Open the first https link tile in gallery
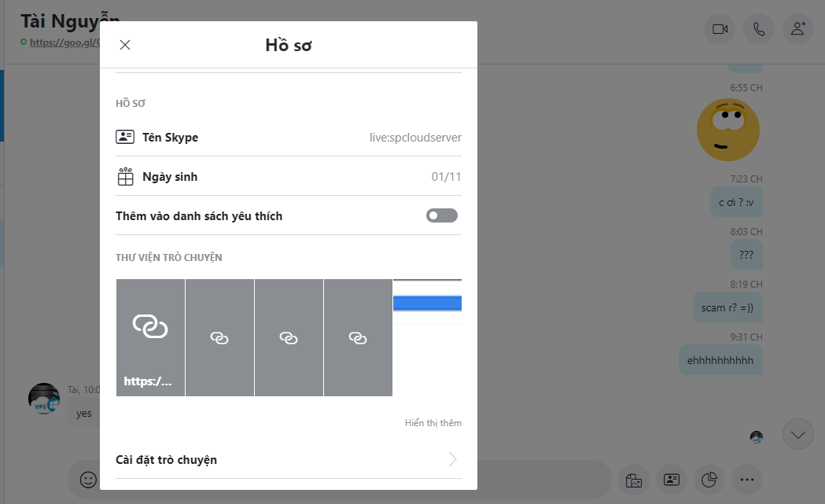825x504 pixels. tap(150, 337)
